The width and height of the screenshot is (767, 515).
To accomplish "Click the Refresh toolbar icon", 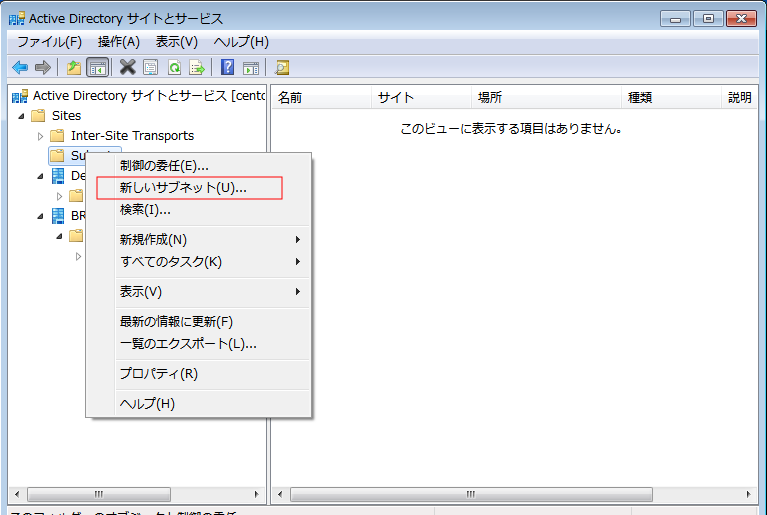I will coord(174,67).
